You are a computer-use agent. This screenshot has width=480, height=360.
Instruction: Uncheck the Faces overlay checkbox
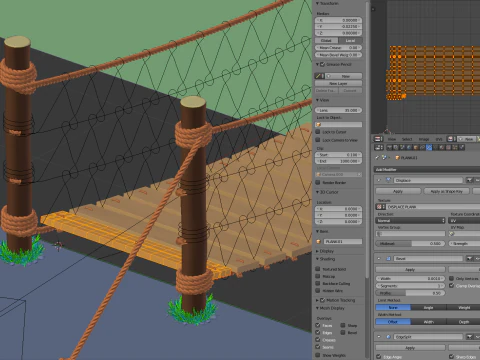pos(318,325)
